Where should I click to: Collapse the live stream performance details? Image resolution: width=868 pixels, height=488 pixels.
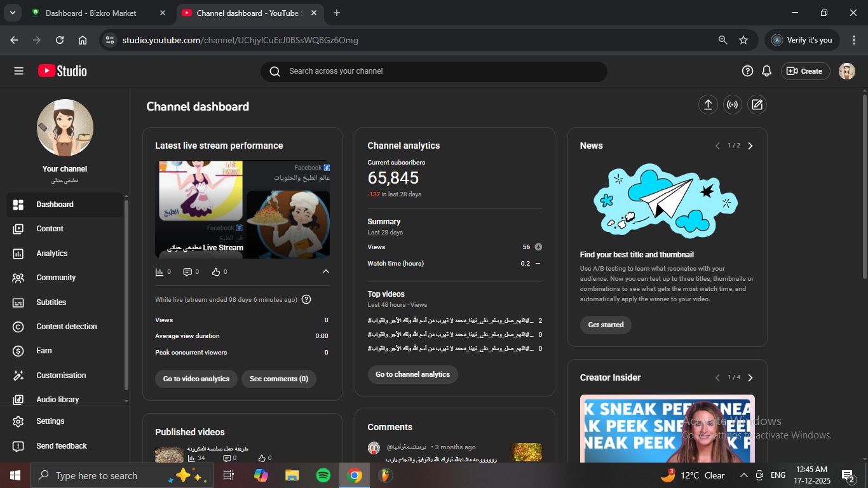[x=326, y=272]
